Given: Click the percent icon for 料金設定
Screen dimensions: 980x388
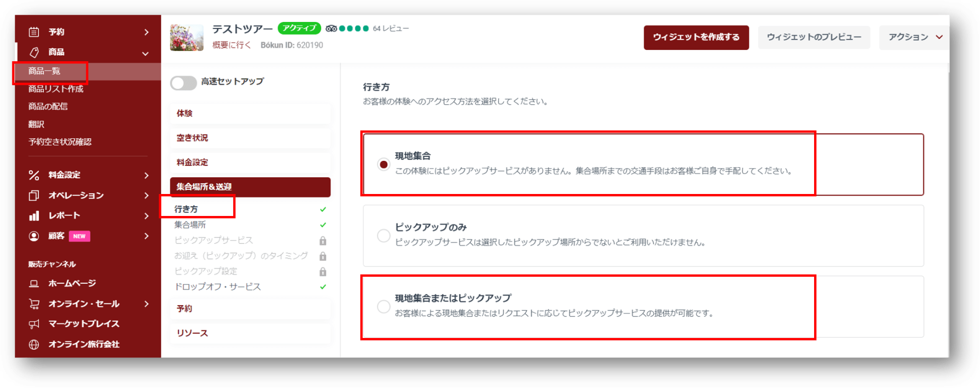Looking at the screenshot, I should (x=34, y=175).
